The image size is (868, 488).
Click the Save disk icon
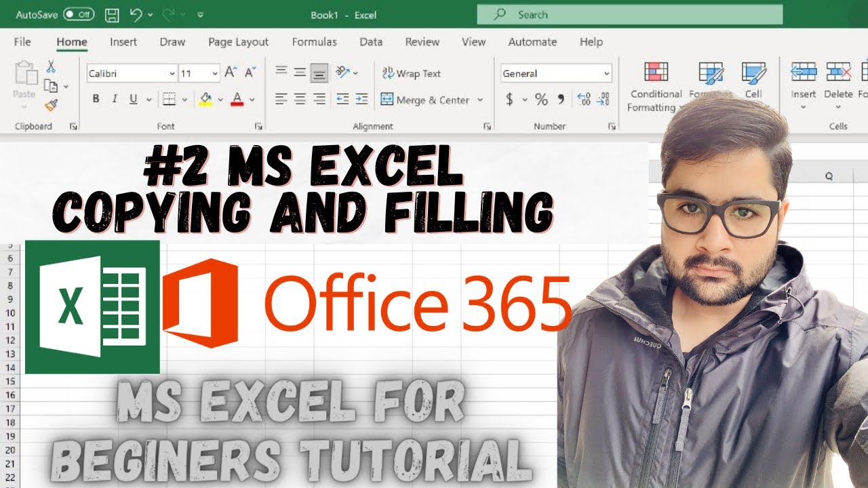[x=113, y=14]
